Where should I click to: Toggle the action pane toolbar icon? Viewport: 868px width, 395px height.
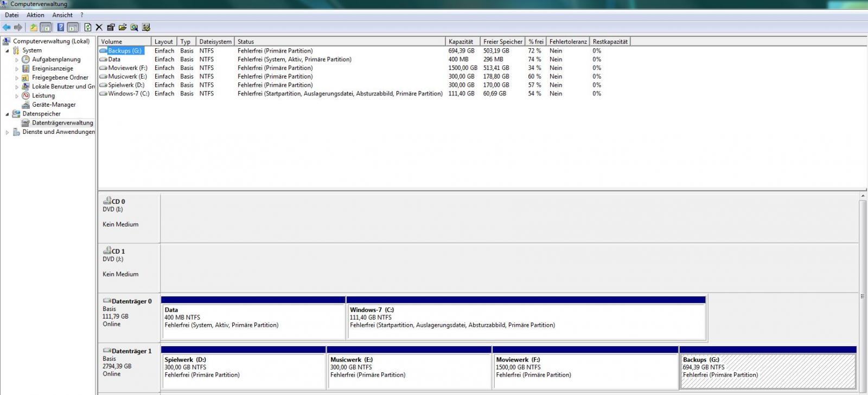click(73, 27)
